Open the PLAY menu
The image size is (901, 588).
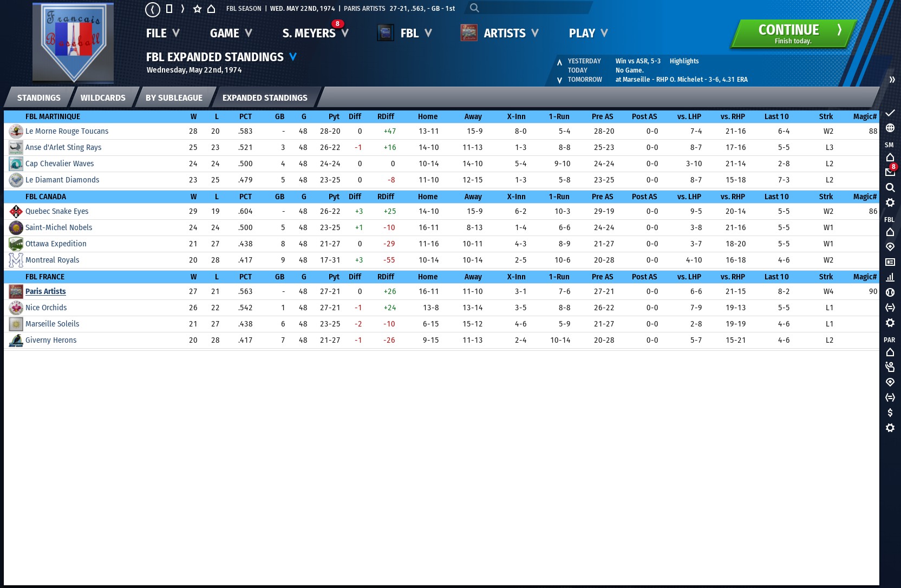589,33
